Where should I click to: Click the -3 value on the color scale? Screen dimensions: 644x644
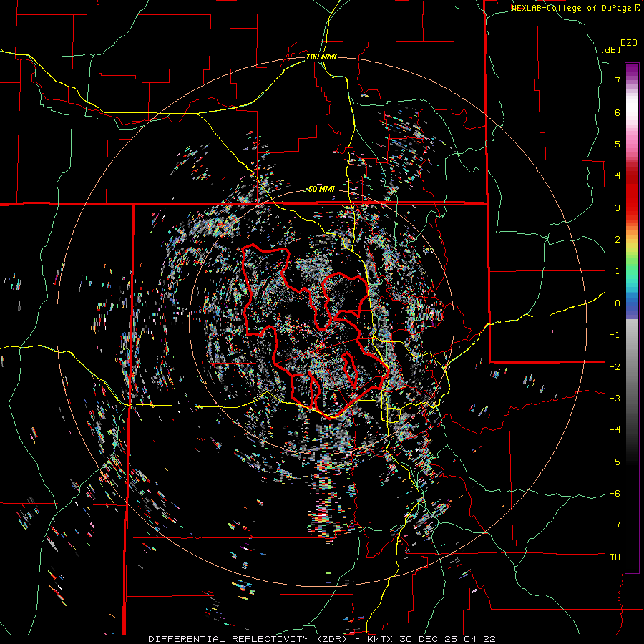[x=615, y=399]
